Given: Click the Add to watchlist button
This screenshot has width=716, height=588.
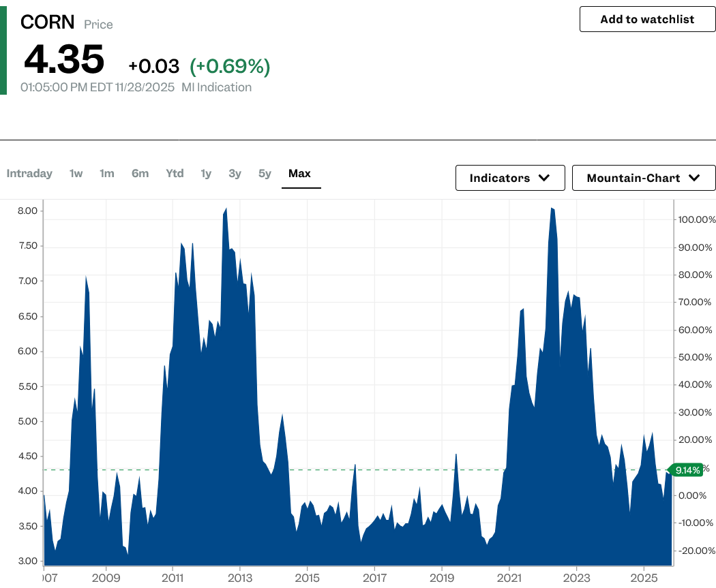Looking at the screenshot, I should click(647, 19).
